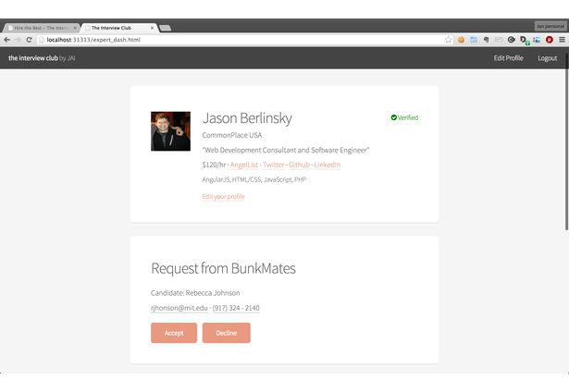The height and width of the screenshot is (392, 569).
Task: Click the Edit your profile link
Action: pos(223,197)
